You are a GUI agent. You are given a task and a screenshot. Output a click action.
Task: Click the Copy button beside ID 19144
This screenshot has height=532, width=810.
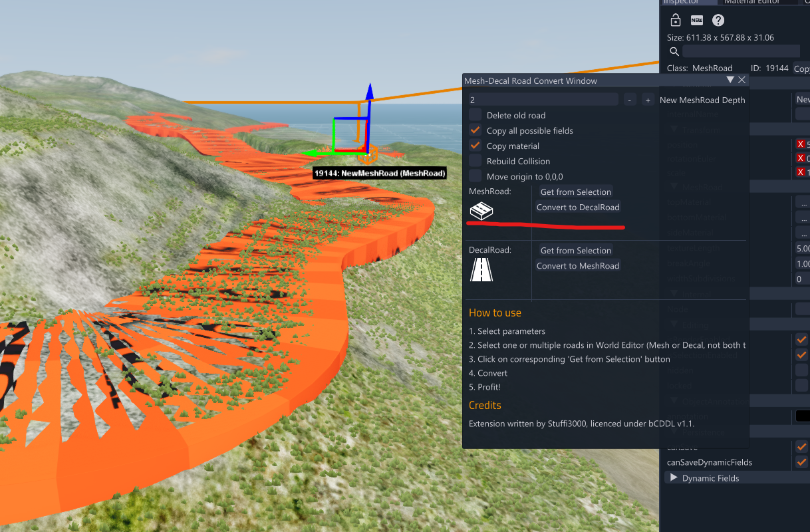coord(802,68)
